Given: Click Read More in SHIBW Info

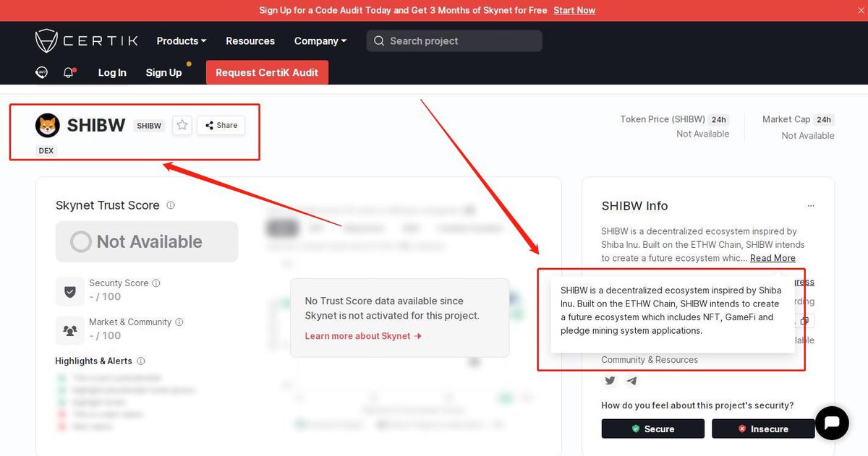Looking at the screenshot, I should pyautogui.click(x=773, y=258).
